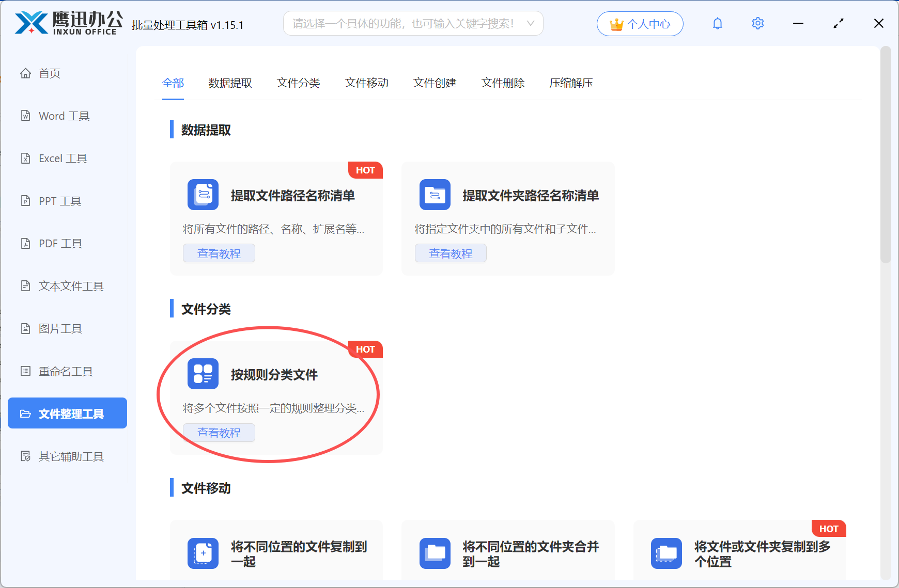Screen dimensions: 899x588
Task: Click the PPT 工具 document icon
Action: [x=25, y=201]
